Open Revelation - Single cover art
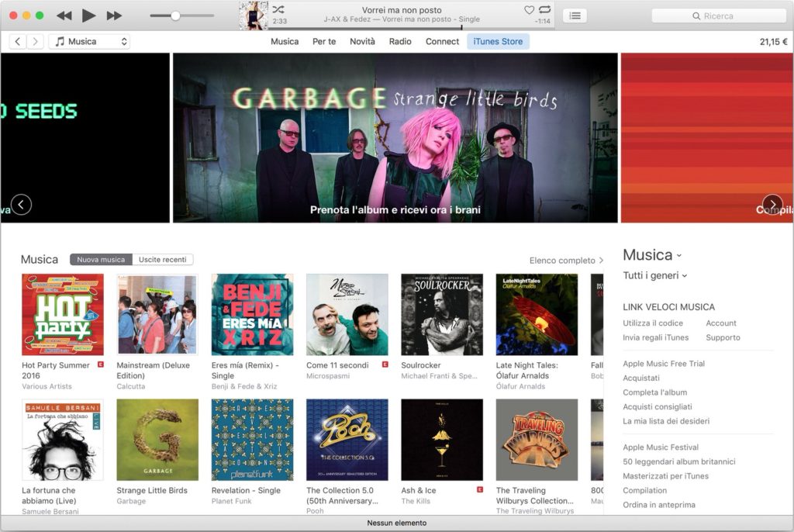This screenshot has width=794, height=532. pyautogui.click(x=252, y=440)
